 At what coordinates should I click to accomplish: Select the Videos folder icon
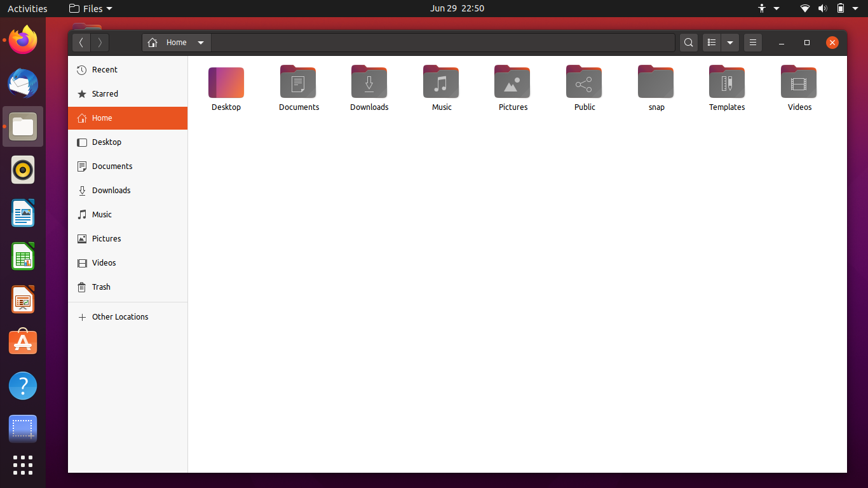click(799, 81)
